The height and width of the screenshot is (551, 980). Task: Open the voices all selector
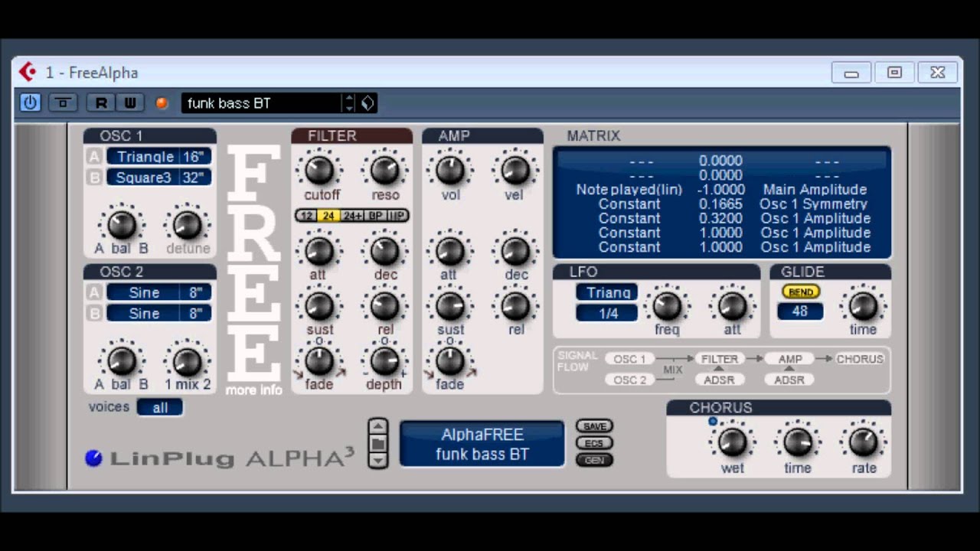pos(160,408)
